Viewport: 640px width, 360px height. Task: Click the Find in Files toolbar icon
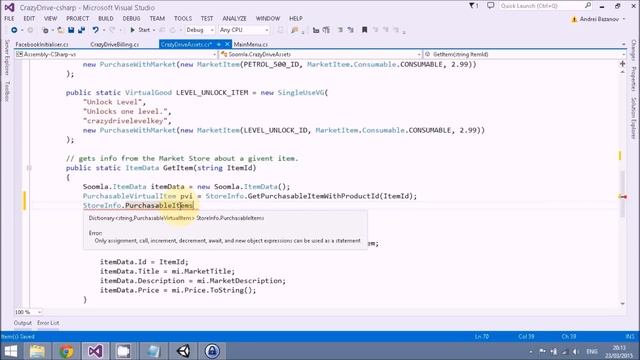click(295, 30)
